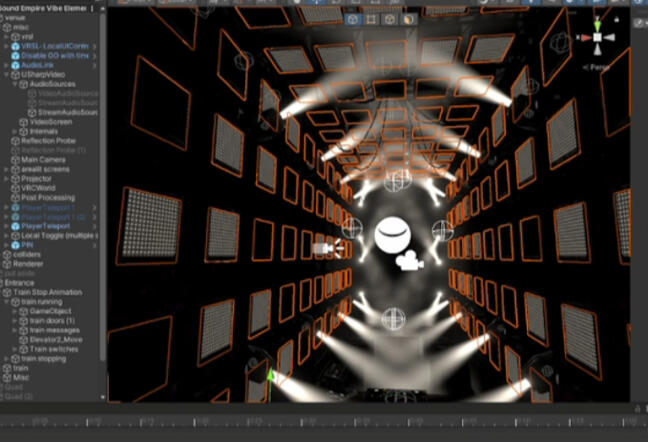This screenshot has width=648, height=442.
Task: Select the disabled Reflection Probe (1) object
Action: (x=53, y=150)
